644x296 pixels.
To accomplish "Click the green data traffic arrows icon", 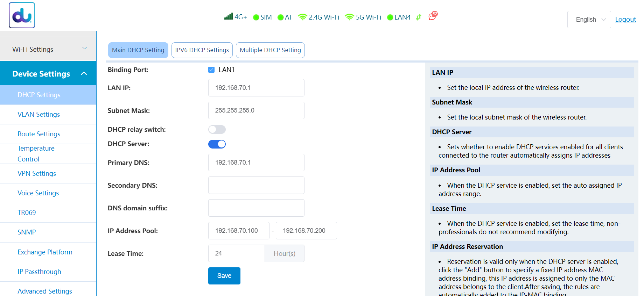I will (419, 17).
